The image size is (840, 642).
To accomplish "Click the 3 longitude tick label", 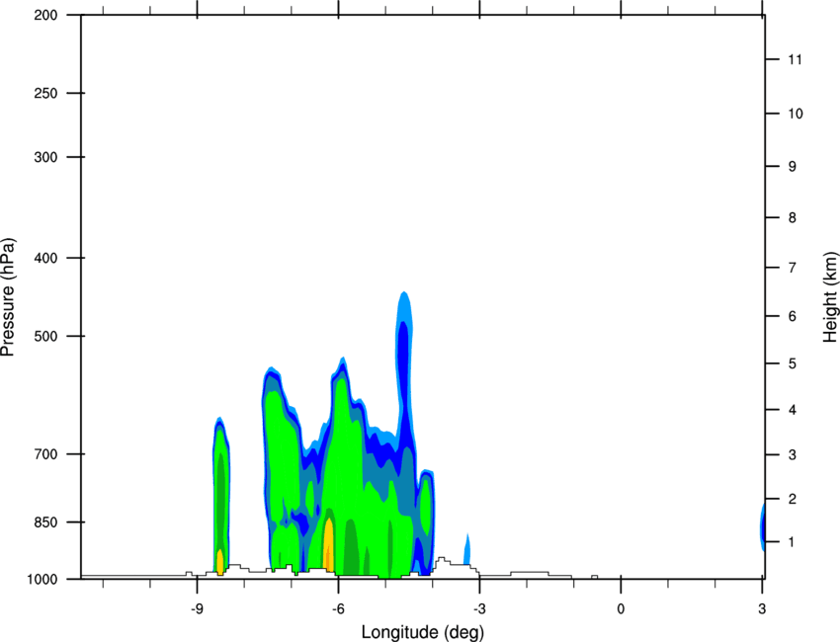I will 762,609.
